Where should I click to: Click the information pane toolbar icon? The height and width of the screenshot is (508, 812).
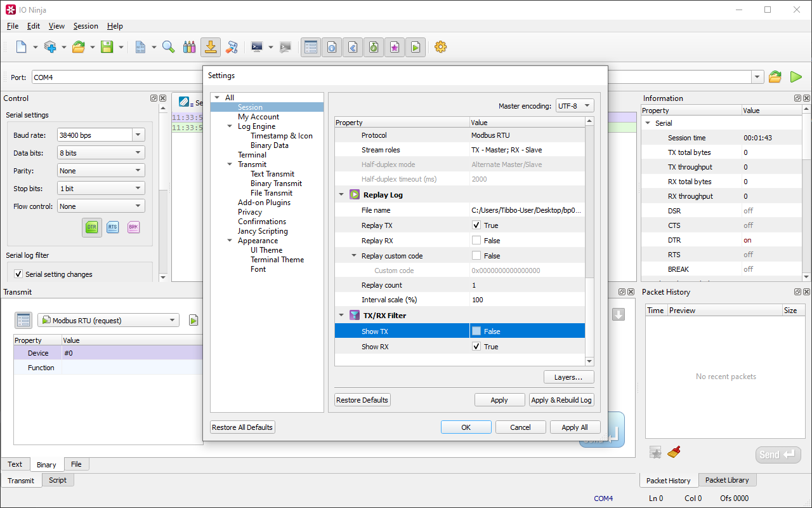point(332,47)
